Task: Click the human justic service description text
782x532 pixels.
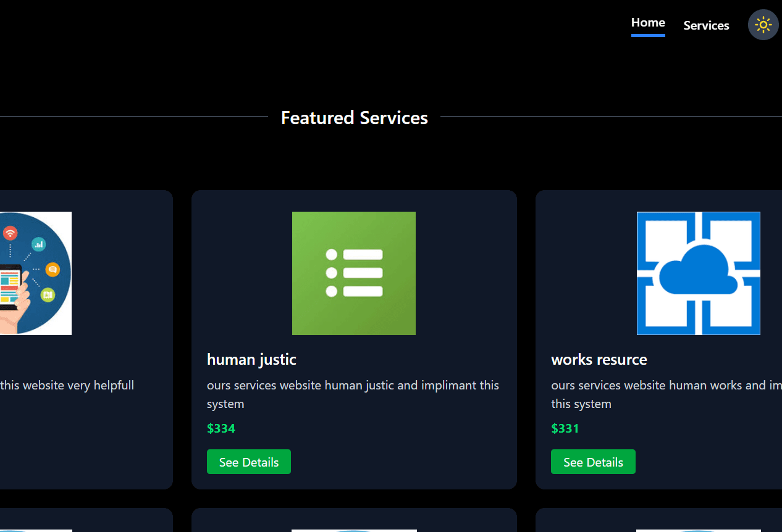Action: point(353,394)
